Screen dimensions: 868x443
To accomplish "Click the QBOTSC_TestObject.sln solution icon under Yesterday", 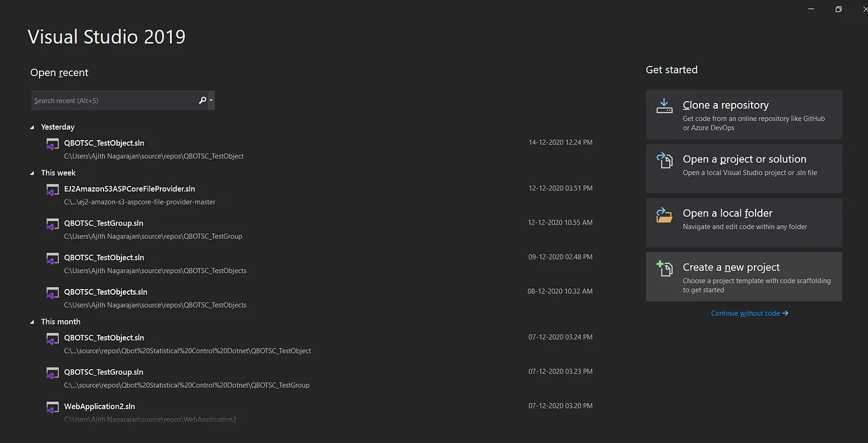I will 52,144.
